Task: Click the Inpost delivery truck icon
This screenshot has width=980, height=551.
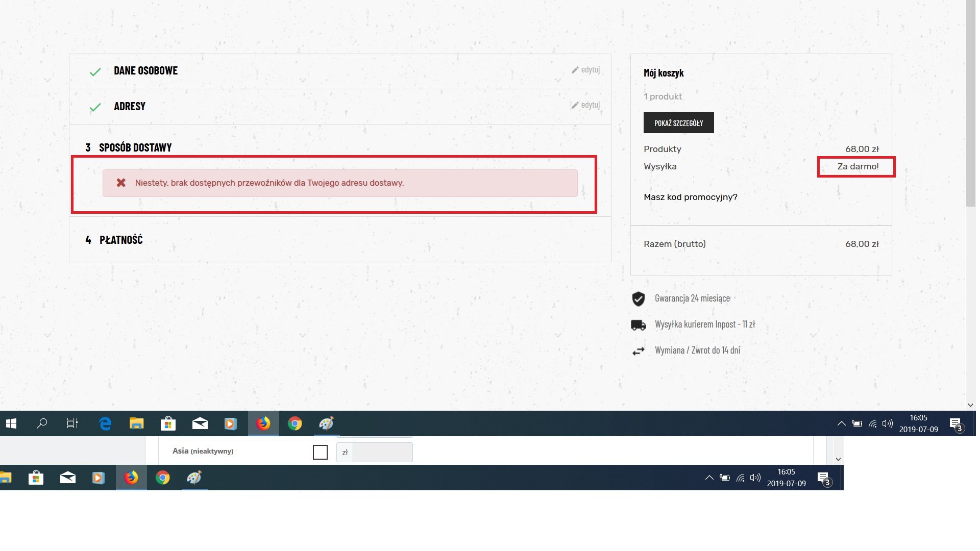Action: [x=639, y=325]
